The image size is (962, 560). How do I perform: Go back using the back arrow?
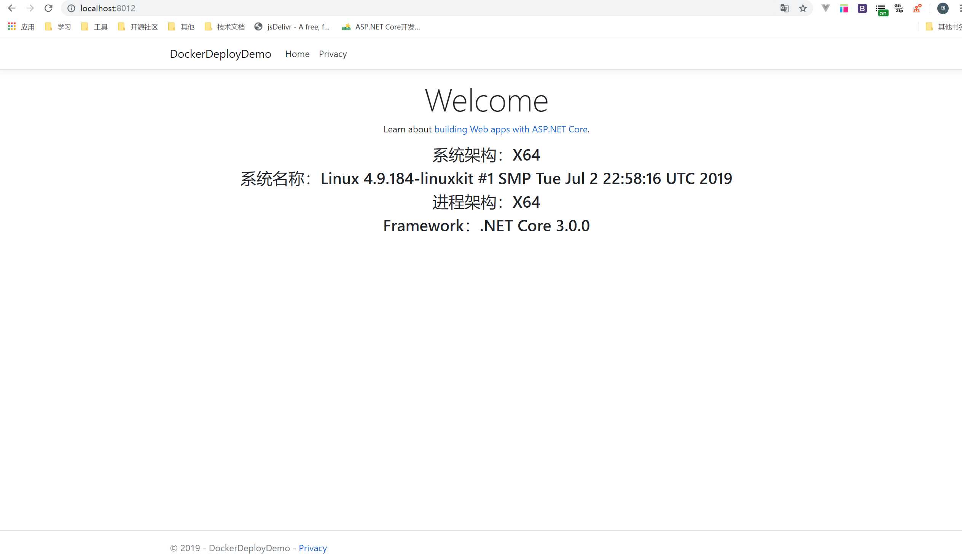[12, 8]
